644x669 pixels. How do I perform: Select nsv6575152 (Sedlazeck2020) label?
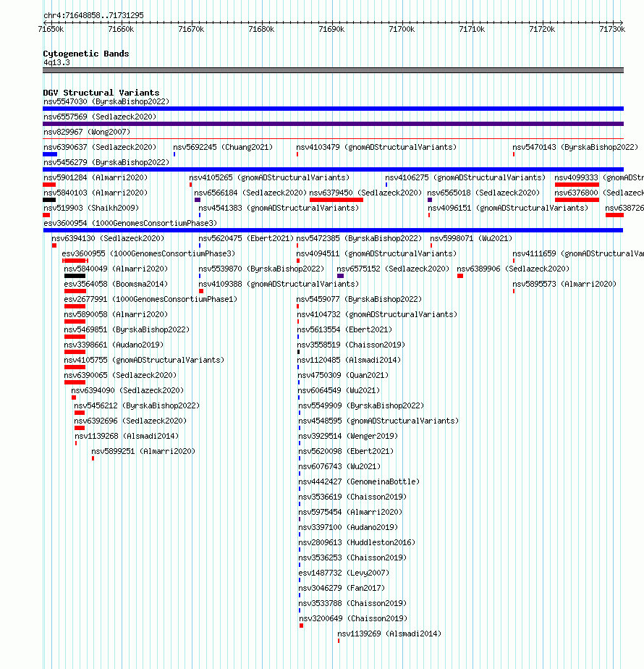(x=393, y=269)
